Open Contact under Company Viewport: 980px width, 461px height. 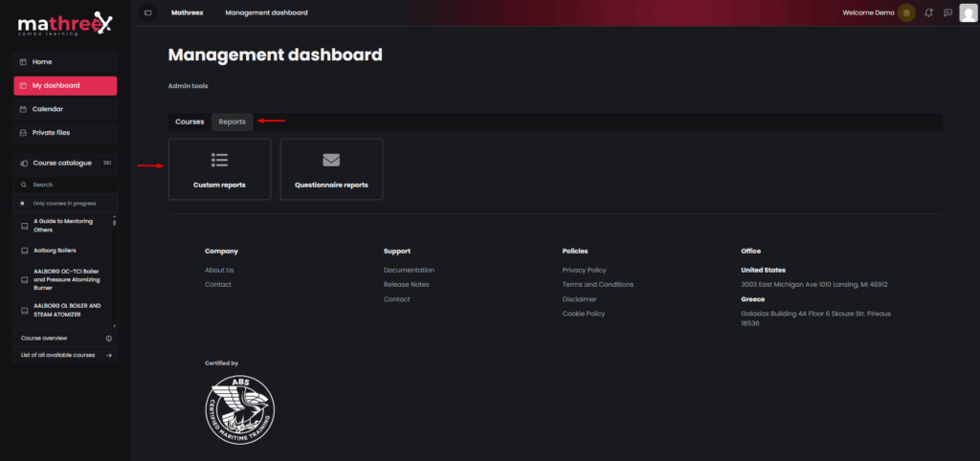(218, 285)
